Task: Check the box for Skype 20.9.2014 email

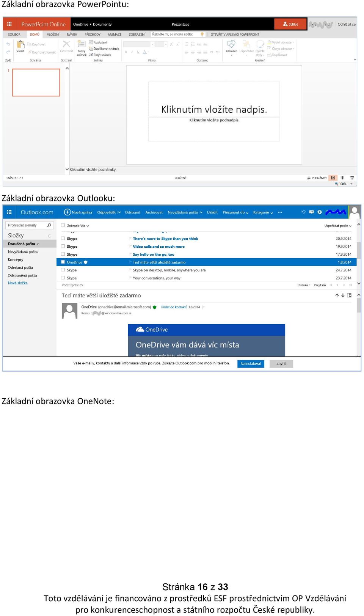Action: coord(63,239)
